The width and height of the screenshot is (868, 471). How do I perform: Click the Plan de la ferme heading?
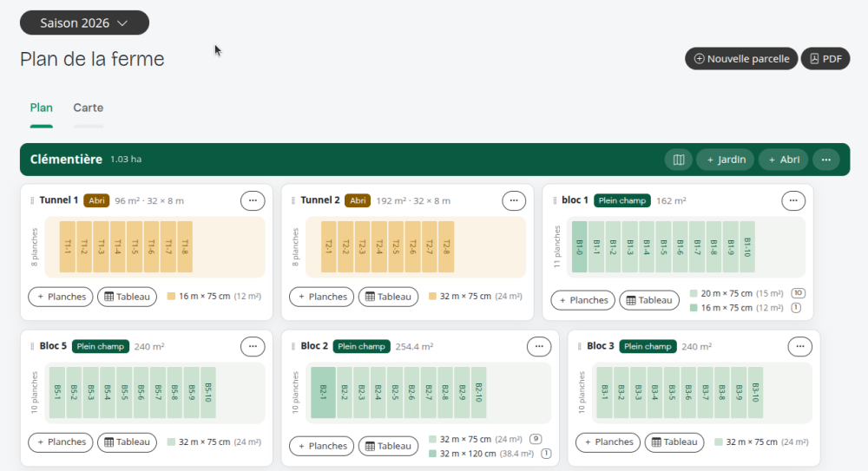click(93, 59)
